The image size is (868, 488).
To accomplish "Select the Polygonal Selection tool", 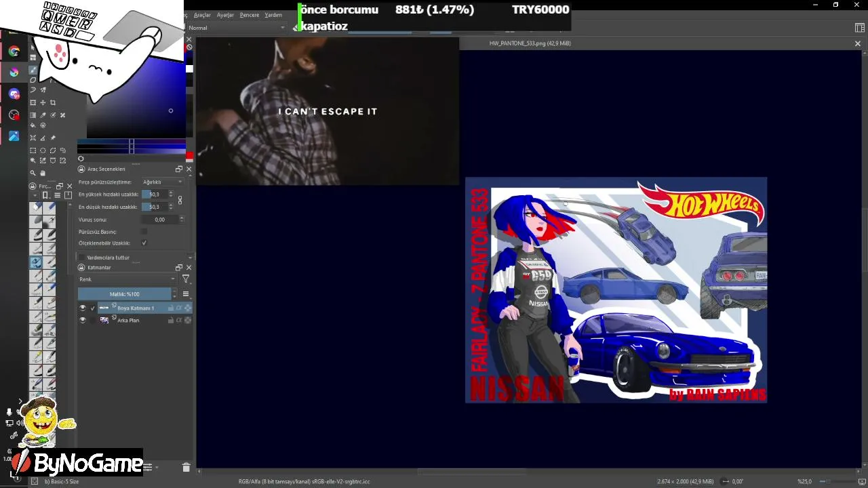I will [x=53, y=150].
